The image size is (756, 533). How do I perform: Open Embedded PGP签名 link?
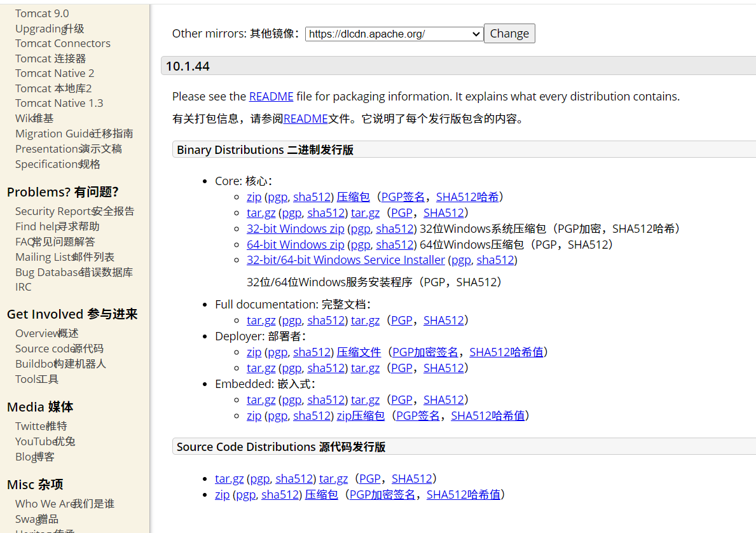point(418,416)
